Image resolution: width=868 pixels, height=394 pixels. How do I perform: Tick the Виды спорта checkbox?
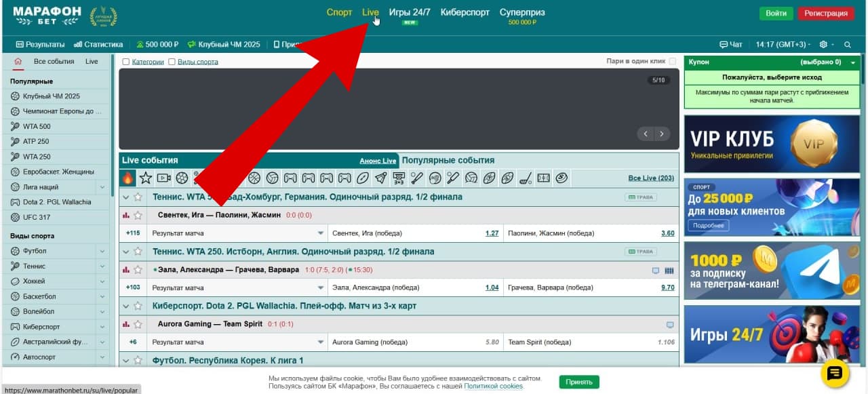[x=172, y=62]
